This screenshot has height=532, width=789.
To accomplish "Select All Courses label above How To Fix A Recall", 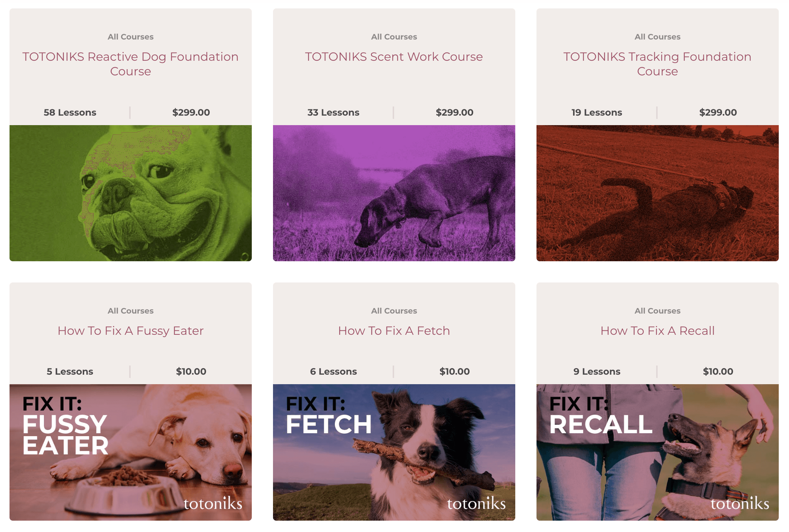I will [657, 311].
